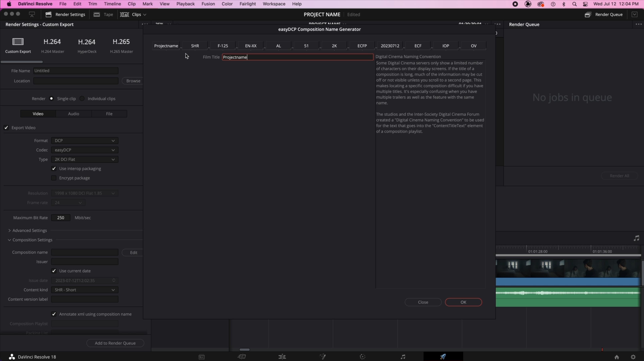Click Edit next to Composition name
This screenshot has height=361, width=644.
pos(132,252)
